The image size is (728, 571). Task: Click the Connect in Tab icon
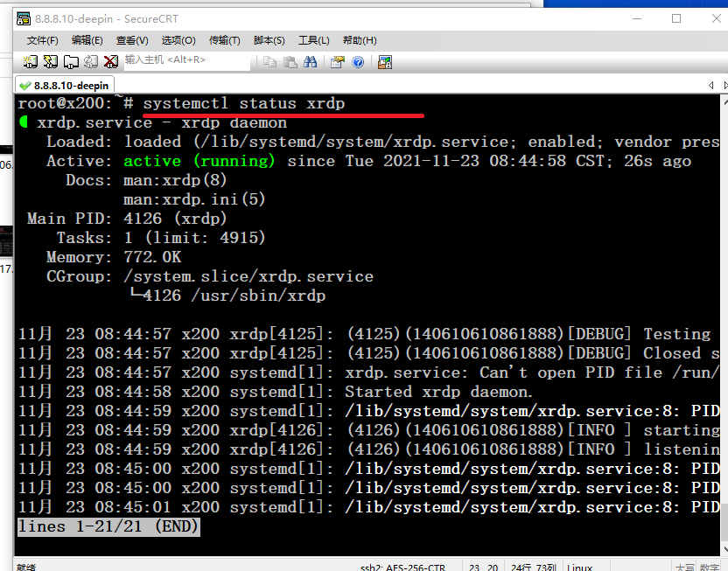click(71, 62)
